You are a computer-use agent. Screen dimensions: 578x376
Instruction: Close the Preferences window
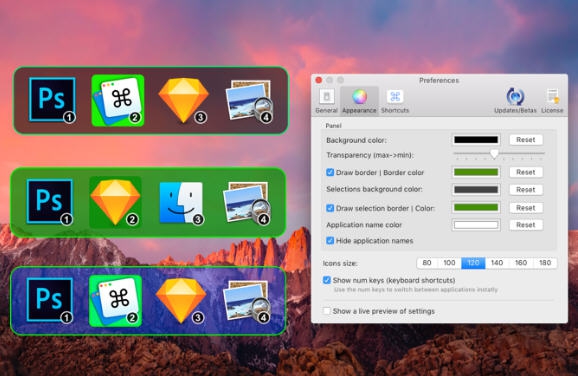pos(319,80)
